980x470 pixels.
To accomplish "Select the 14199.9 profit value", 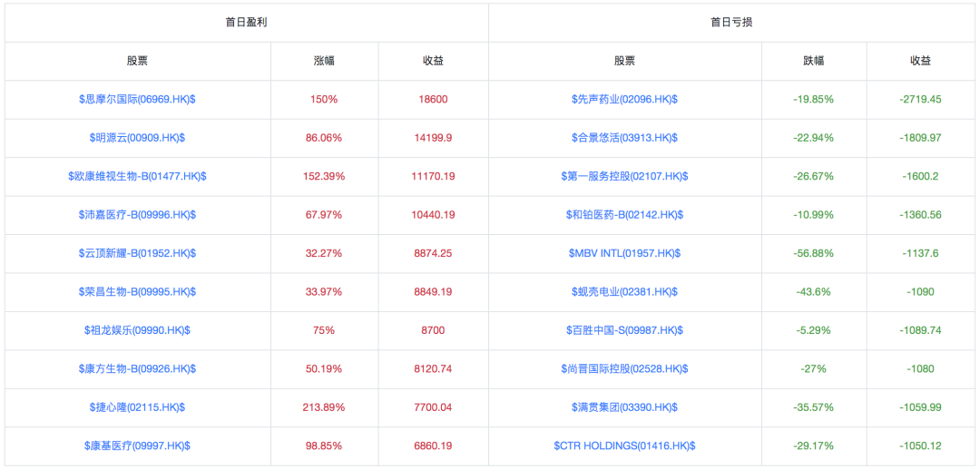I will pyautogui.click(x=433, y=138).
